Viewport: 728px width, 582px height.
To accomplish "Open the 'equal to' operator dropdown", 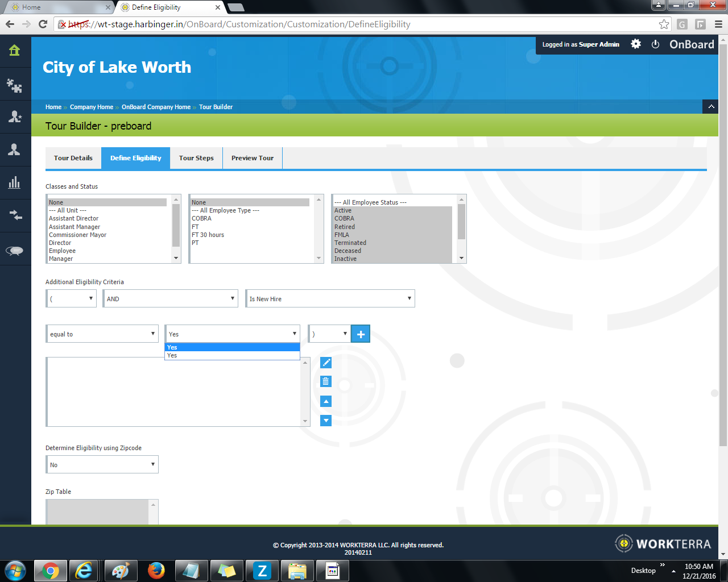I will 102,334.
